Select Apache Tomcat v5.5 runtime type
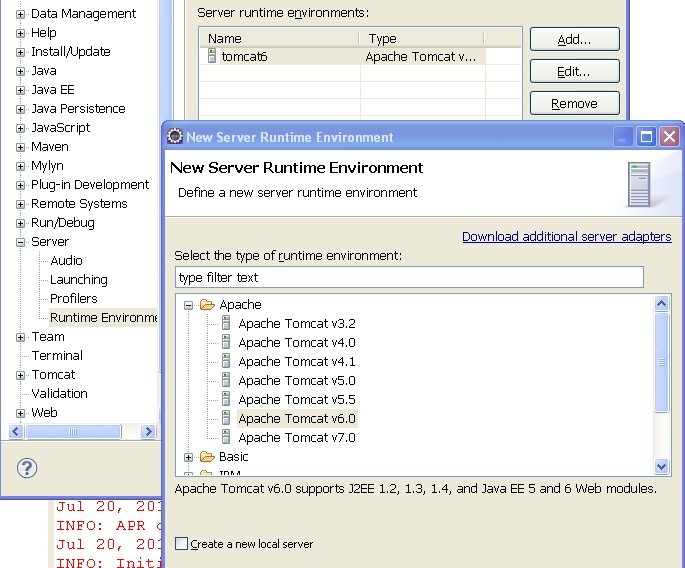Screen dimensions: 685x568 (297, 399)
